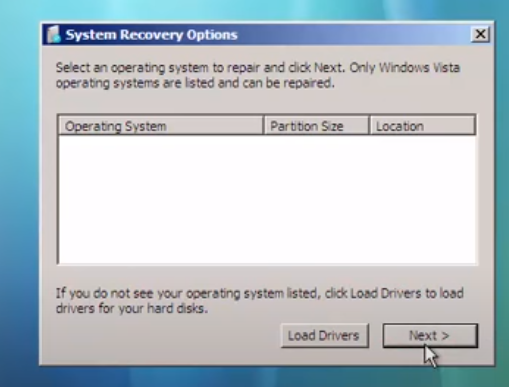Select the Location column header
The image size is (509, 387).
click(x=422, y=126)
